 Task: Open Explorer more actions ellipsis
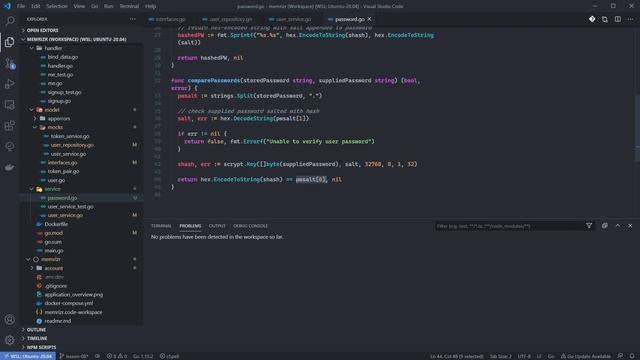point(133,19)
